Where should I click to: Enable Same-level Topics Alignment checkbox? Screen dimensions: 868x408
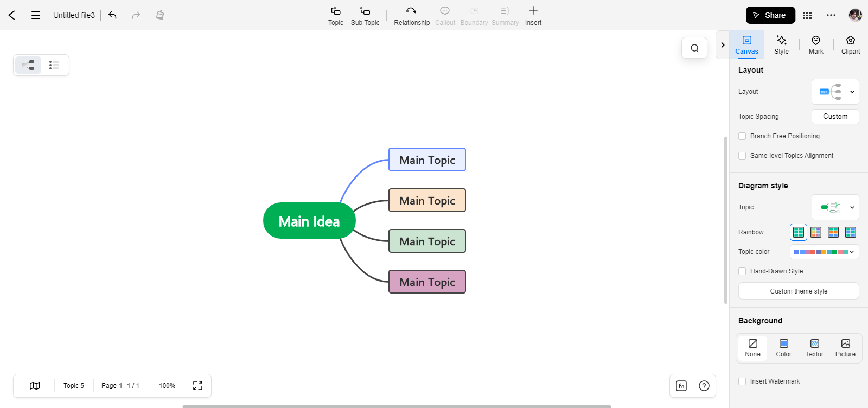(742, 156)
